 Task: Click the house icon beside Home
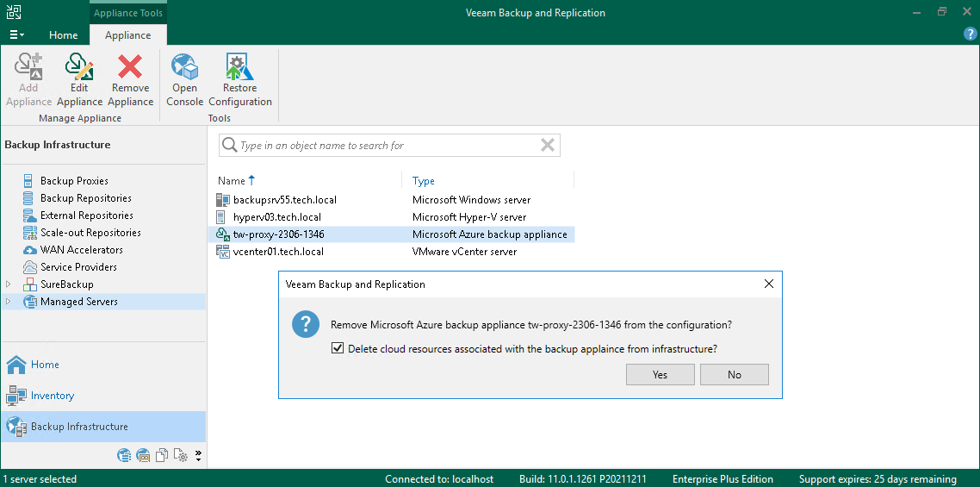pyautogui.click(x=16, y=365)
